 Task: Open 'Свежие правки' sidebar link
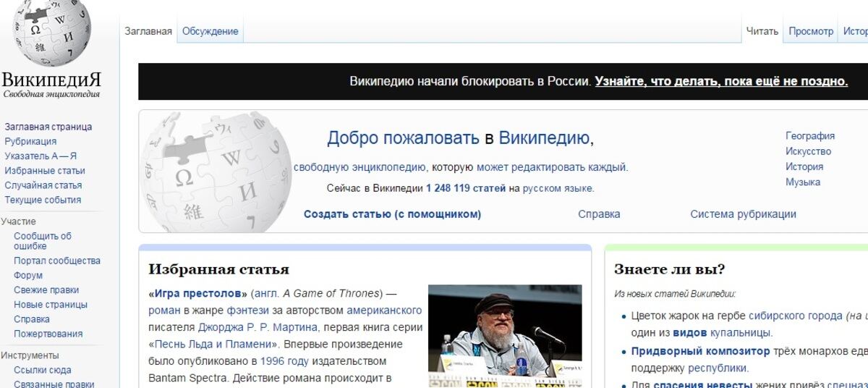pyautogui.click(x=46, y=290)
